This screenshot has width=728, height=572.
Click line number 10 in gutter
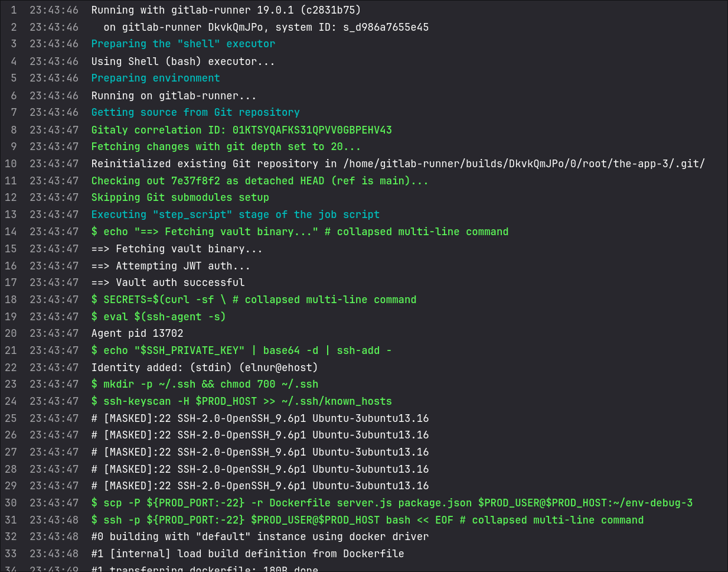click(x=11, y=164)
